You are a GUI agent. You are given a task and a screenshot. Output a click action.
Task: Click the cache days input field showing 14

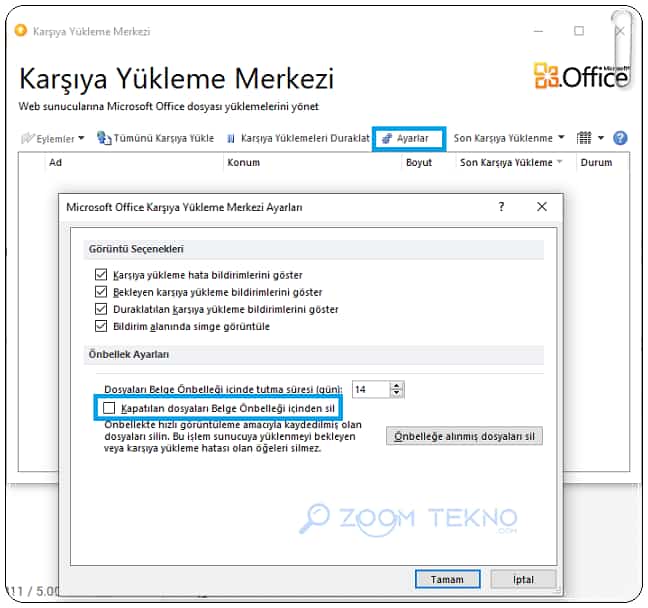point(371,389)
